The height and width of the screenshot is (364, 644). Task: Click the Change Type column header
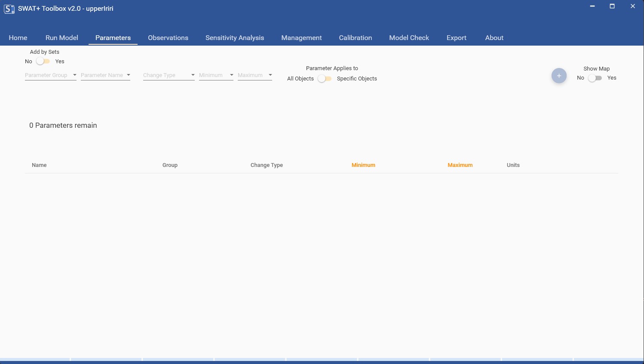[267, 165]
